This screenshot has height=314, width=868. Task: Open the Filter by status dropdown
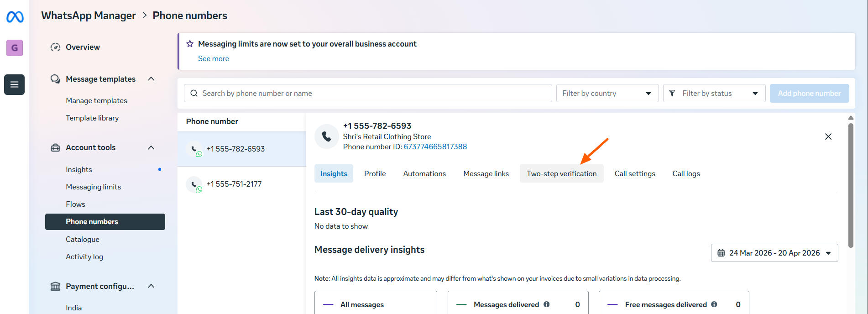tap(714, 93)
